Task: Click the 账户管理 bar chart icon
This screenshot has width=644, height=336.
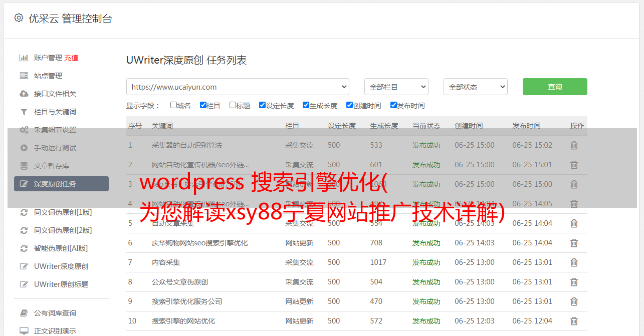Action: pos(24,58)
